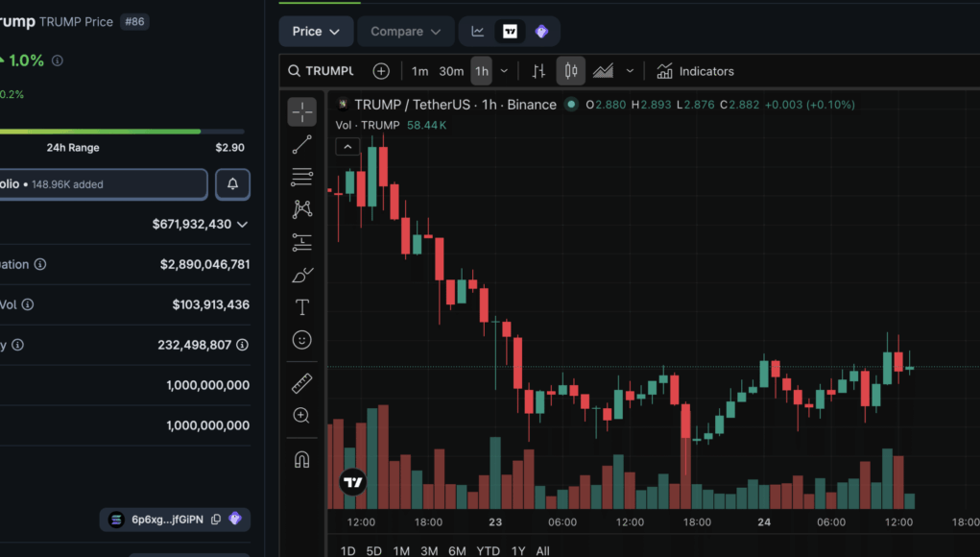The width and height of the screenshot is (980, 557).
Task: Open the Fibonacci retracement tool
Action: pyautogui.click(x=301, y=177)
